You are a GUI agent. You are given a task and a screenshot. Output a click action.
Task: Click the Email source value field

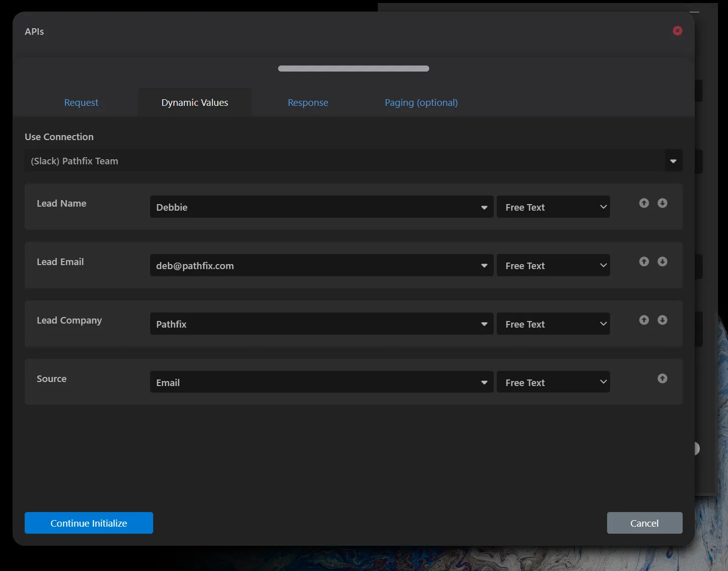tap(321, 383)
